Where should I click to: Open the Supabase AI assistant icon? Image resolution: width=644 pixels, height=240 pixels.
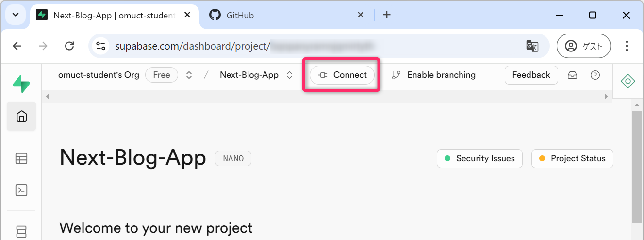click(x=628, y=81)
